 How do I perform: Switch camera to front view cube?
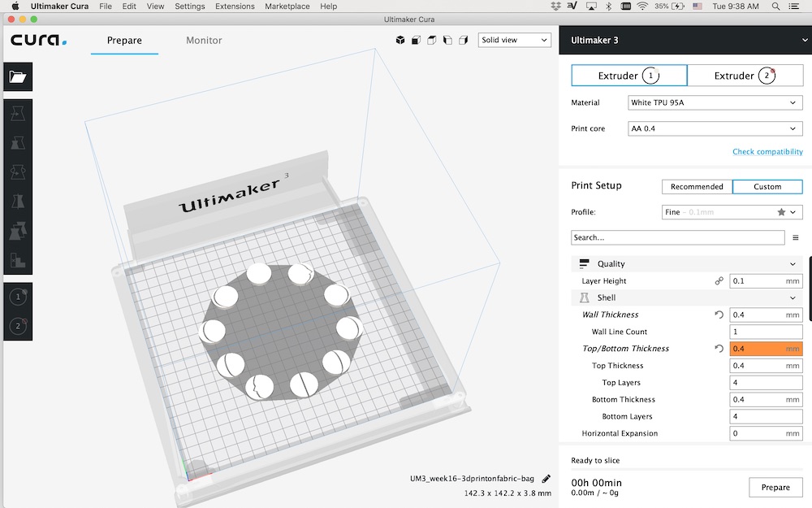[416, 40]
